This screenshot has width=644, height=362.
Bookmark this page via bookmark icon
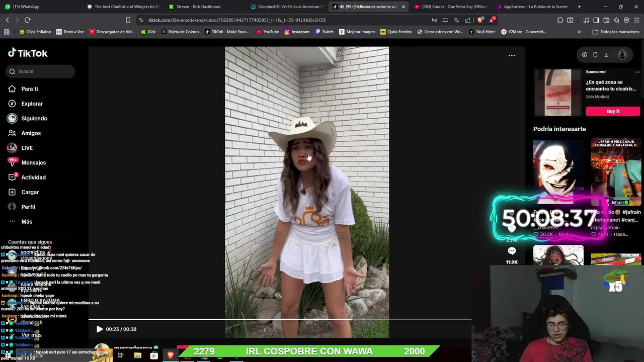click(128, 20)
